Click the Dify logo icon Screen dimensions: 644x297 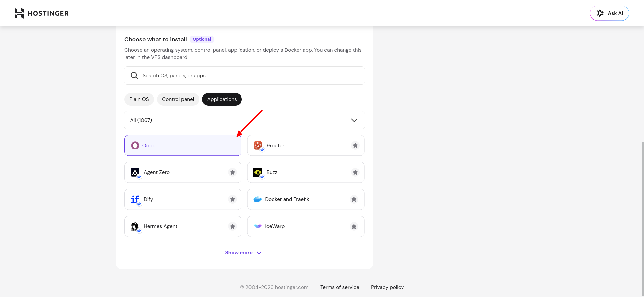(x=135, y=199)
